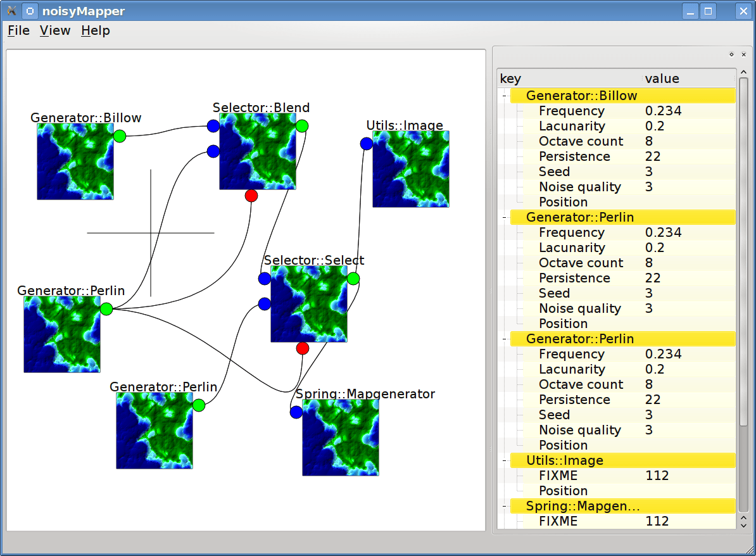Image resolution: width=756 pixels, height=556 pixels.
Task: Click the green output port of left Generator::Perlin
Action: [106, 309]
